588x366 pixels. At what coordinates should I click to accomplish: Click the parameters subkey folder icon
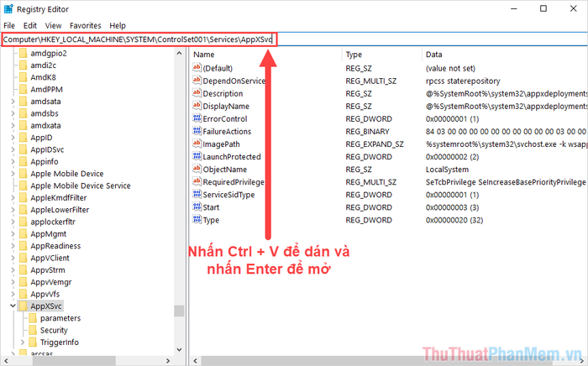coord(33,318)
